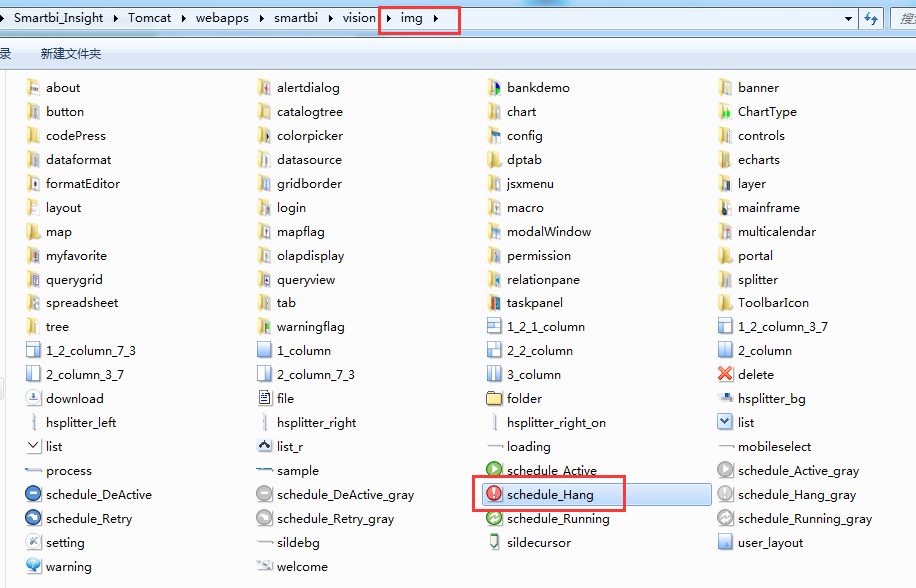Click the schedule_Running_gray icon

(725, 518)
